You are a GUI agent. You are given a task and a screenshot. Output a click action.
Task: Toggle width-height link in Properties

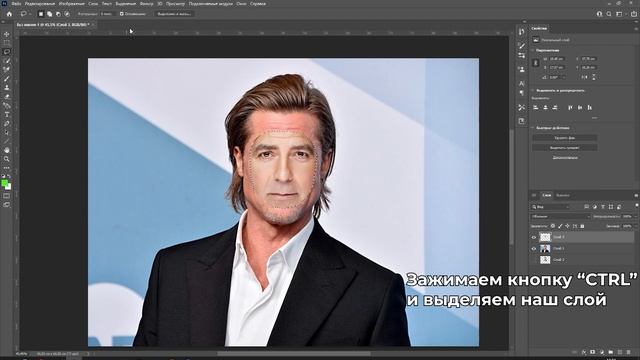[536, 63]
